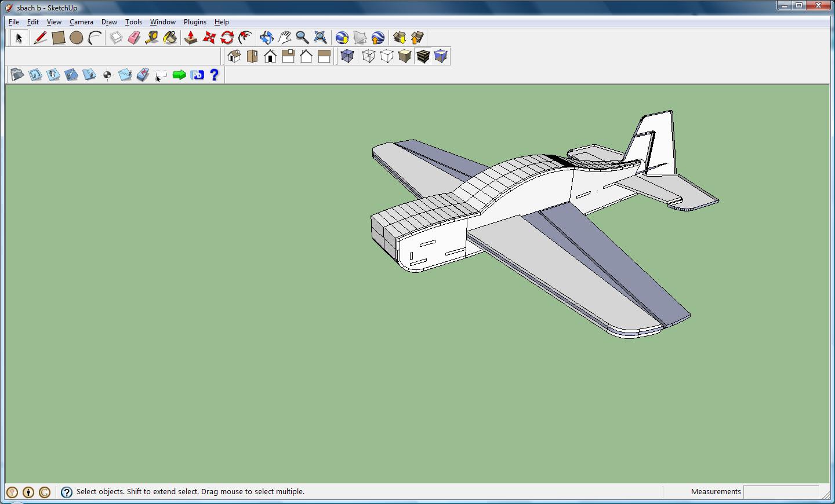Click the Measurements input box
The height and width of the screenshot is (504, 835).
coord(780,492)
